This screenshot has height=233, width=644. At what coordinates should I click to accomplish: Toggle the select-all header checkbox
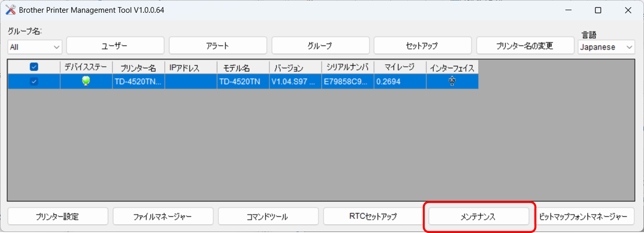pos(34,67)
